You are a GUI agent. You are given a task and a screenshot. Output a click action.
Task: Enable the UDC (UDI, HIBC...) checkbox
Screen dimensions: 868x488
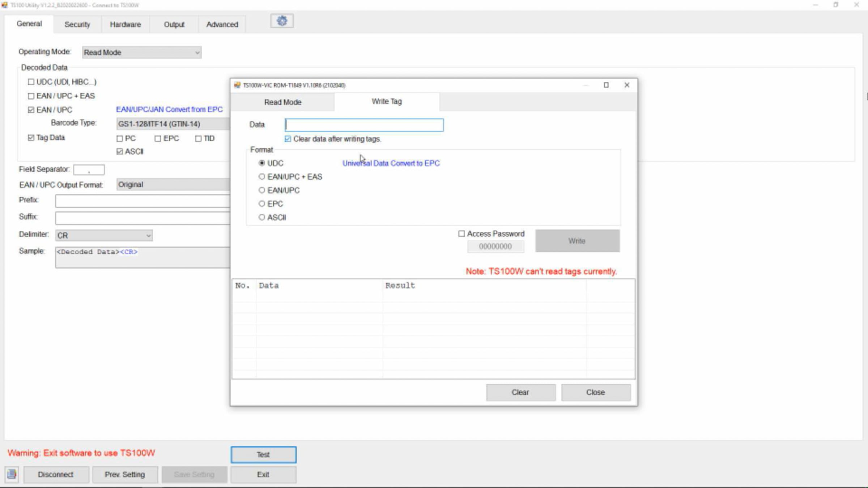pos(31,82)
